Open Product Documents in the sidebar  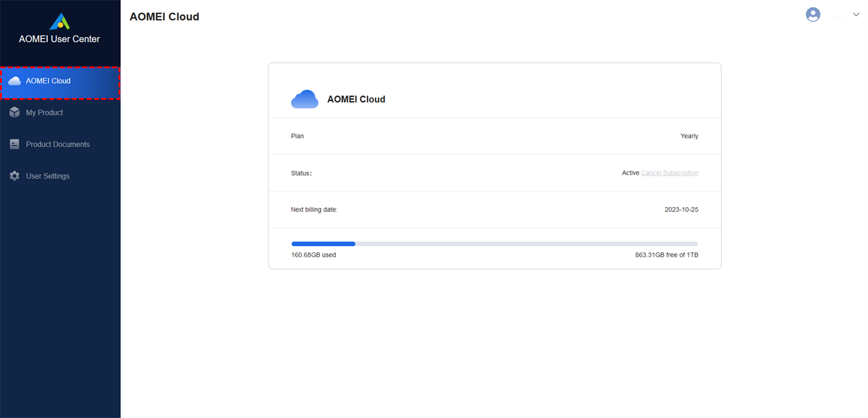pos(60,145)
